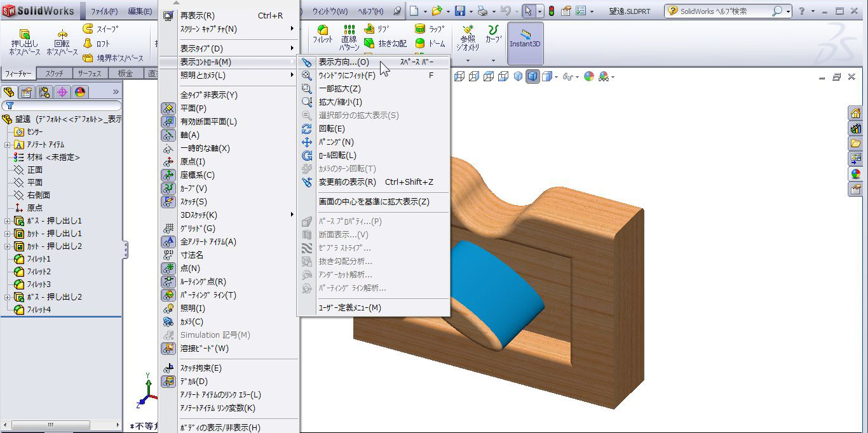Open ユーザー定義メニュー(M) customize menu
The image size is (868, 433).
374,308
